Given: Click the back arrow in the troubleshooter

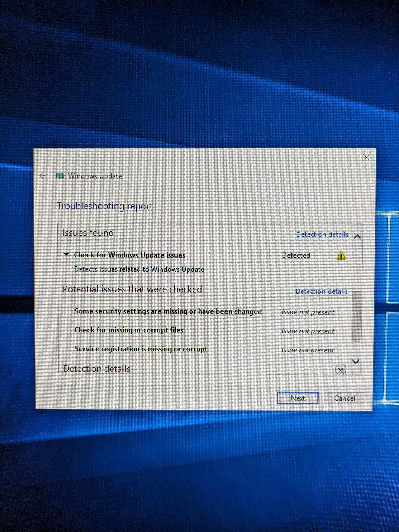Looking at the screenshot, I should 43,176.
